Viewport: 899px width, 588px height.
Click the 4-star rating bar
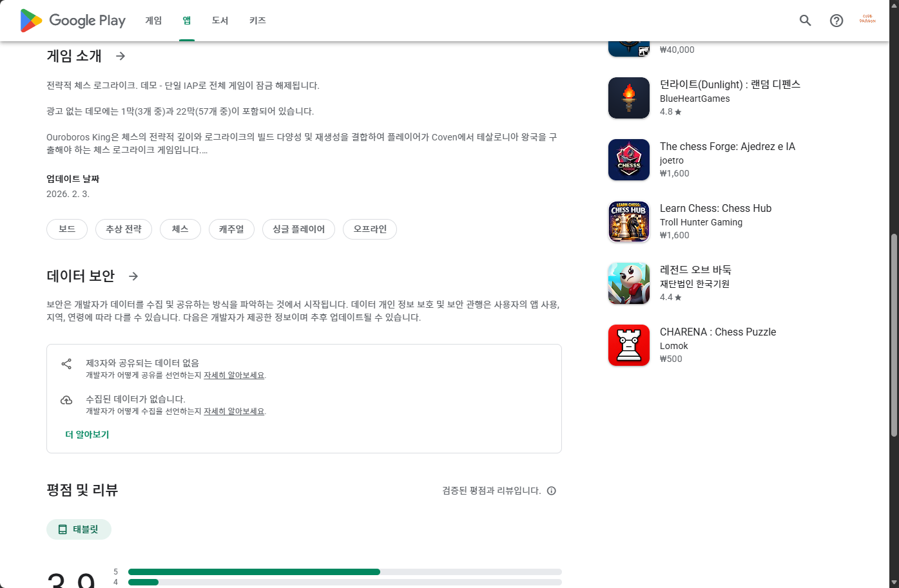(x=345, y=582)
